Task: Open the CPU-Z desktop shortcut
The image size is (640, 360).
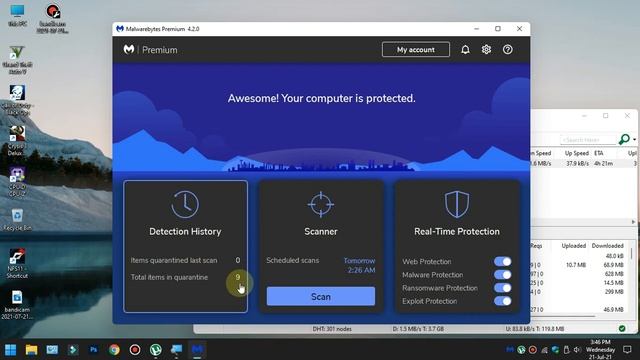Action: point(17,182)
